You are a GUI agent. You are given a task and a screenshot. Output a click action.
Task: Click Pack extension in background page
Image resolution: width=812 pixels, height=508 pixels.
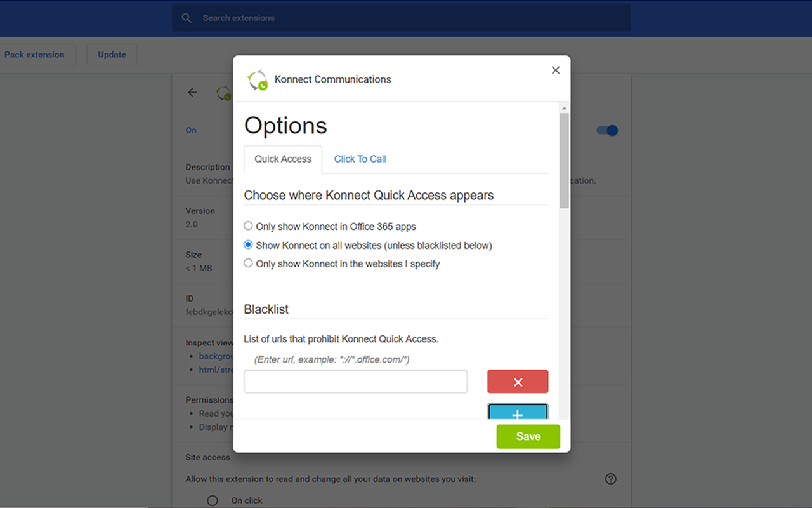pos(34,55)
